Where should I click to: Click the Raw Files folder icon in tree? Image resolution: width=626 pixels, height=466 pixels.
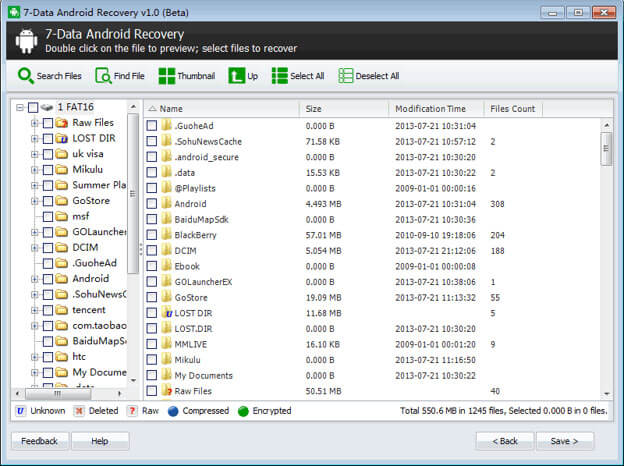click(x=61, y=123)
